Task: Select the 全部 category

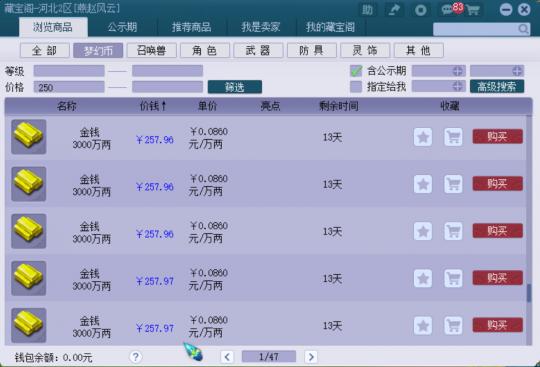Action: (x=45, y=51)
